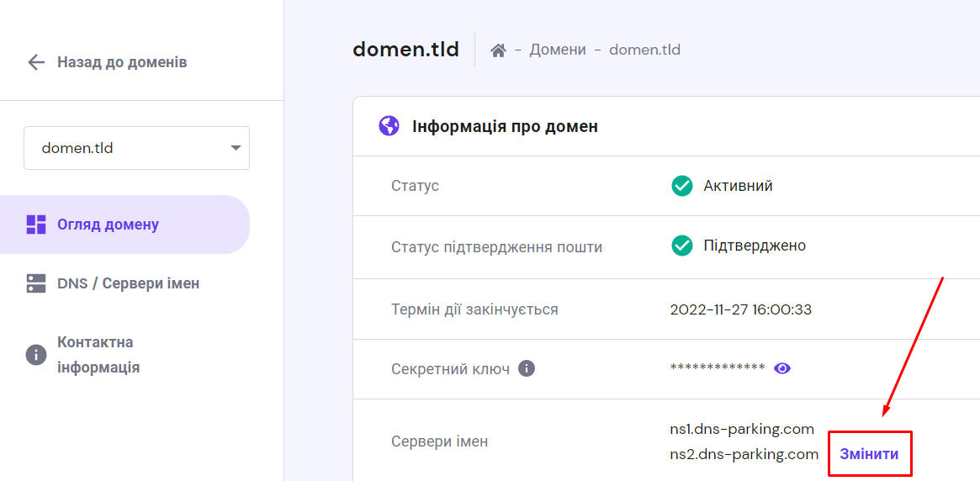980x481 pixels.
Task: Click green checkmark beside Підтверджено
Action: point(681,246)
